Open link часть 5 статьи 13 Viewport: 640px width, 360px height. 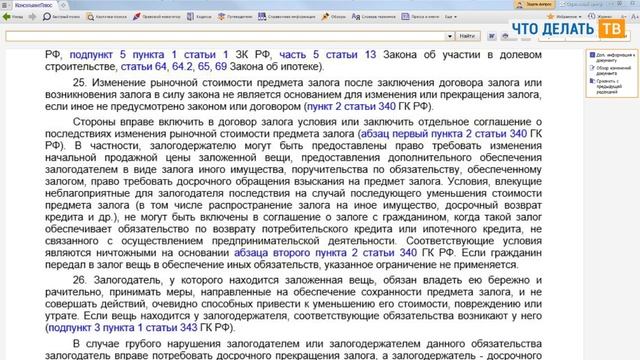[327, 54]
